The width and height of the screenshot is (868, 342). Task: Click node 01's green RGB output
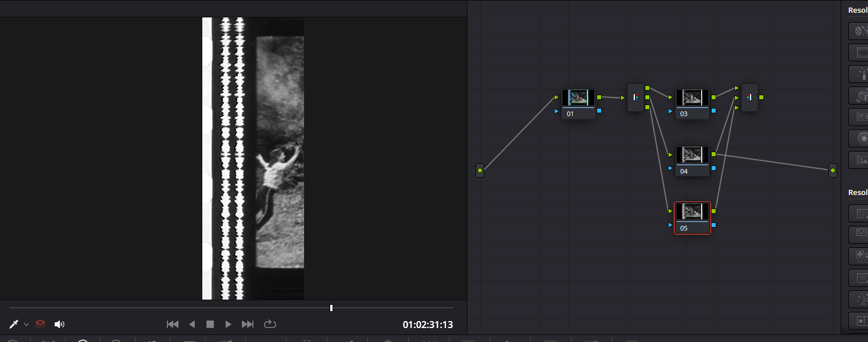599,98
